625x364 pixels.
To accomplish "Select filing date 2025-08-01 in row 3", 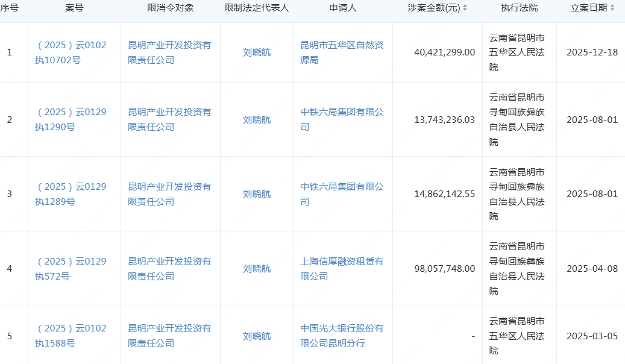I will 592,194.
